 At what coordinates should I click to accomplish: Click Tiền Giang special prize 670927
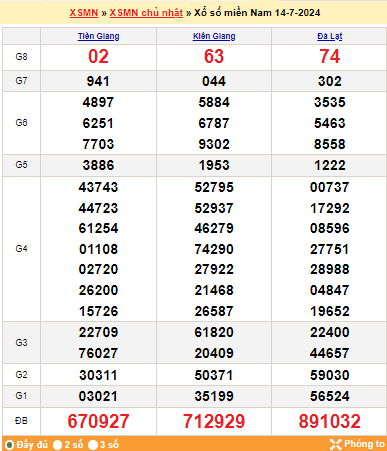(x=98, y=421)
